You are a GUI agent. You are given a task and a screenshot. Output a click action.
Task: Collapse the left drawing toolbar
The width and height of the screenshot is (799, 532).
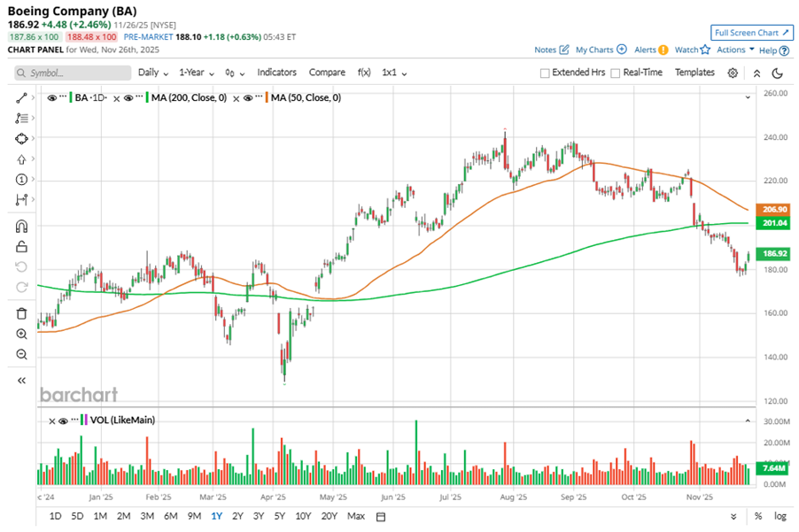click(x=21, y=381)
